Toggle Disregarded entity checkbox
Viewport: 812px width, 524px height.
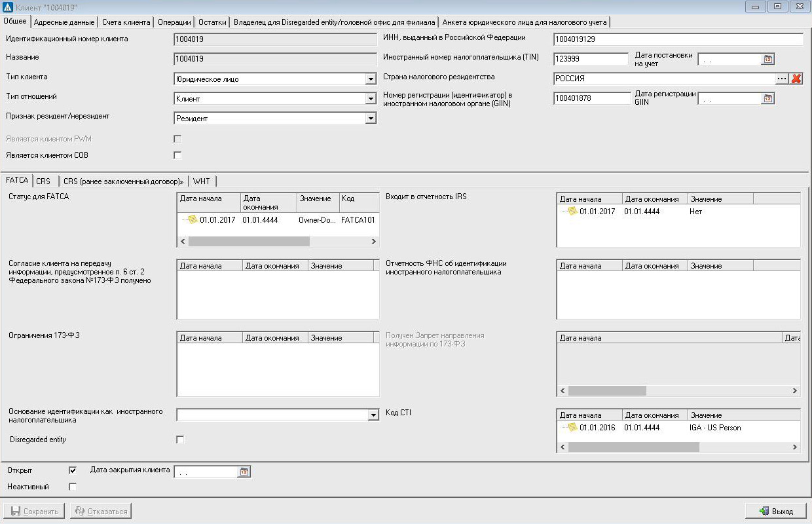click(180, 440)
